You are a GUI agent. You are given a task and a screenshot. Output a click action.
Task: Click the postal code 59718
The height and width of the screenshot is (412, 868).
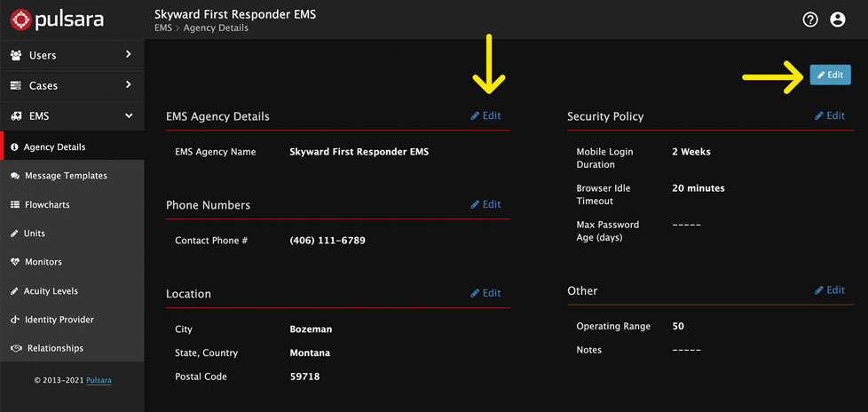[x=304, y=377]
